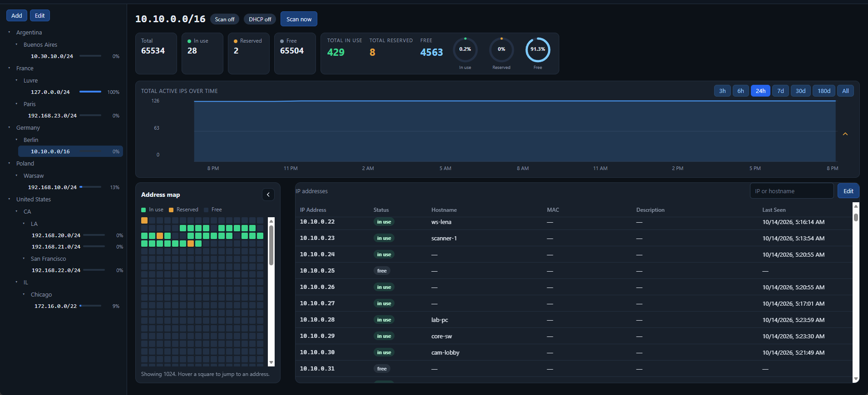Start a scan with Scan now

299,19
